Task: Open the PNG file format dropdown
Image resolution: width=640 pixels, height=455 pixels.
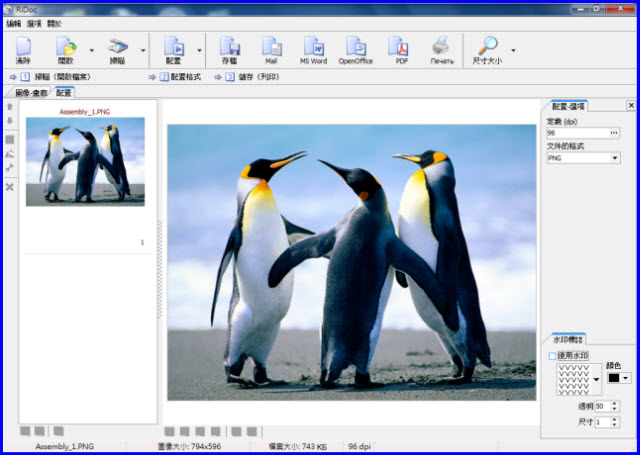Action: 614,158
